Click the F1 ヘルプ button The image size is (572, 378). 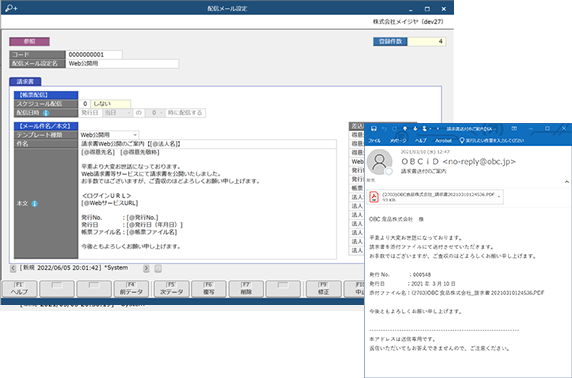19,289
